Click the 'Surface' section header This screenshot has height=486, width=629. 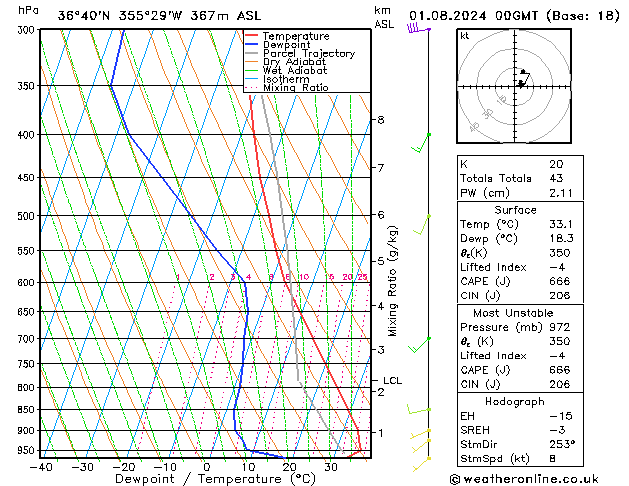515,210
